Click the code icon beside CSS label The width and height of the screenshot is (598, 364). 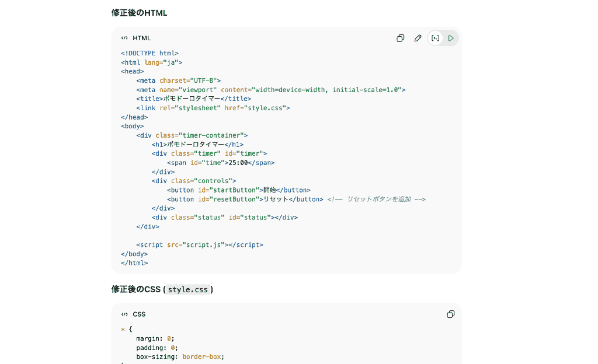coord(124,314)
